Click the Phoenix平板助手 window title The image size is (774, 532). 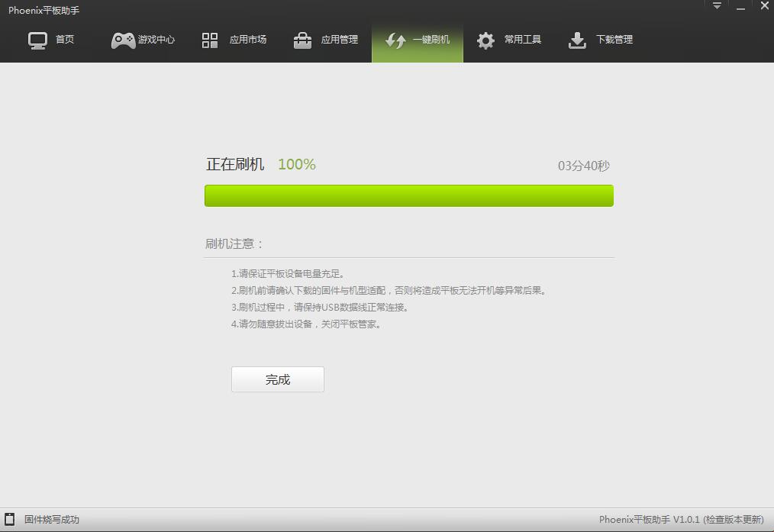click(44, 11)
